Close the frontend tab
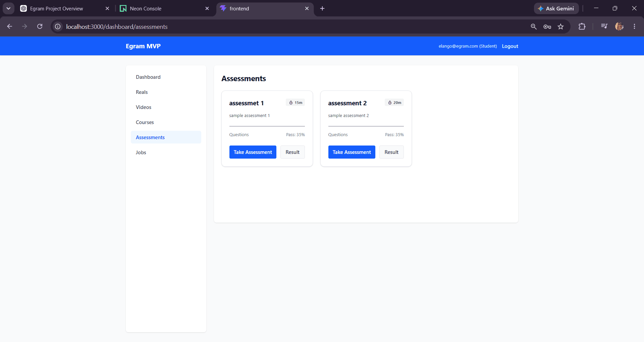Viewport: 644px width, 342px height. (307, 8)
